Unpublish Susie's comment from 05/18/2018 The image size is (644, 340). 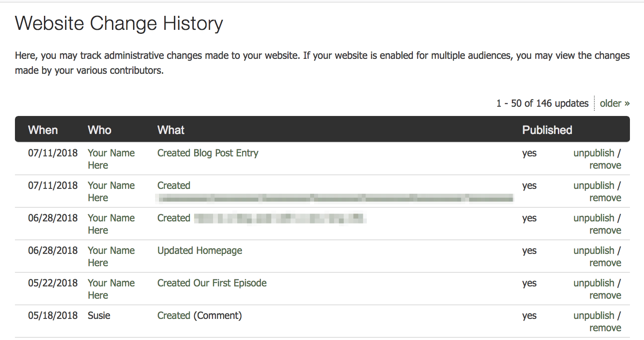(x=593, y=315)
